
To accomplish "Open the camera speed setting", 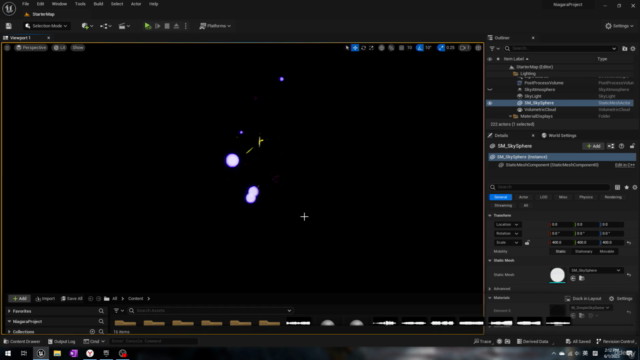I will (x=465, y=48).
